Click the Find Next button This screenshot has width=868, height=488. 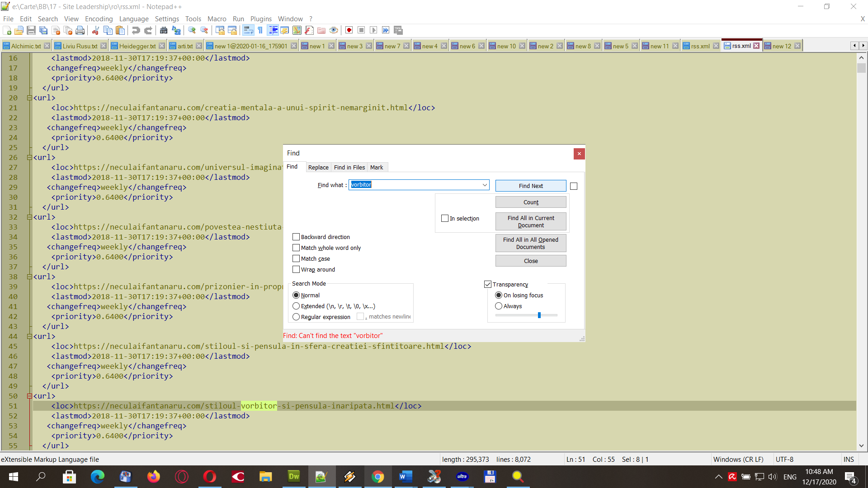tap(531, 186)
